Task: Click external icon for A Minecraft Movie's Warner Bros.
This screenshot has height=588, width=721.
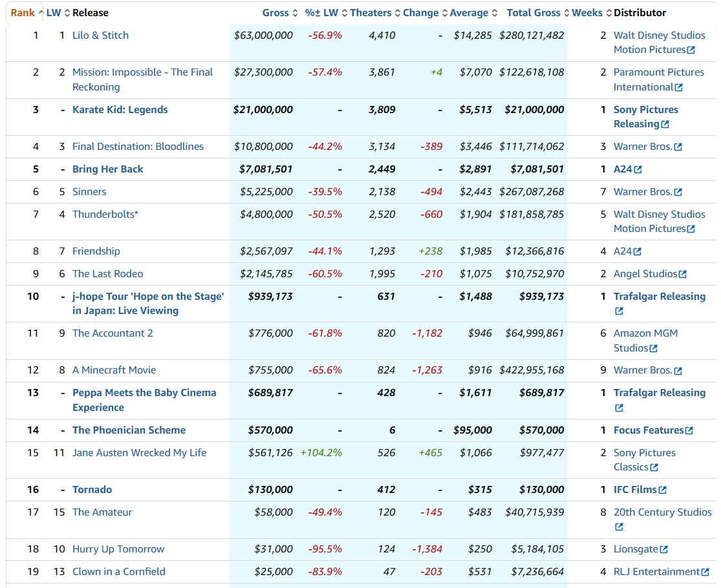Action: (678, 371)
